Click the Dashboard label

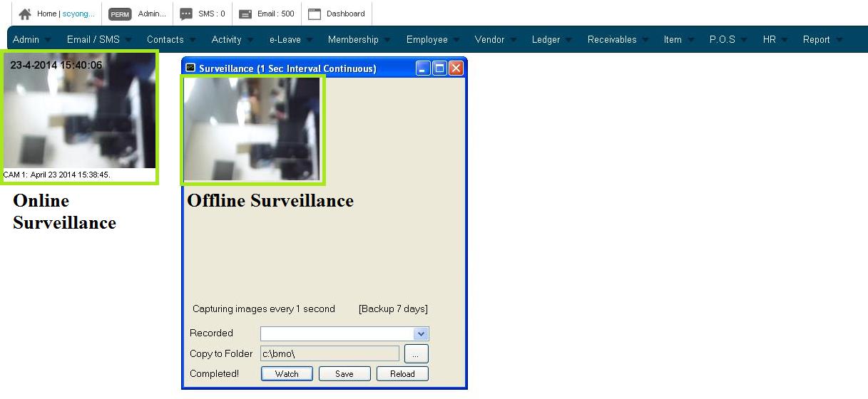(345, 14)
